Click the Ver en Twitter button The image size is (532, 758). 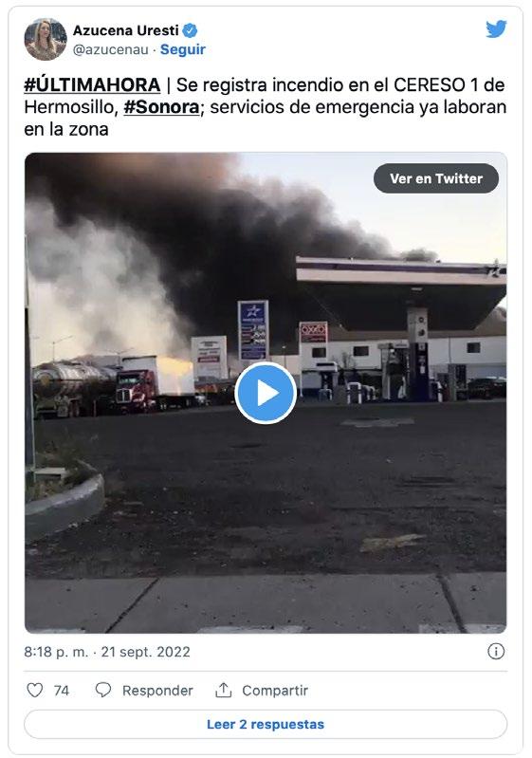click(x=436, y=178)
